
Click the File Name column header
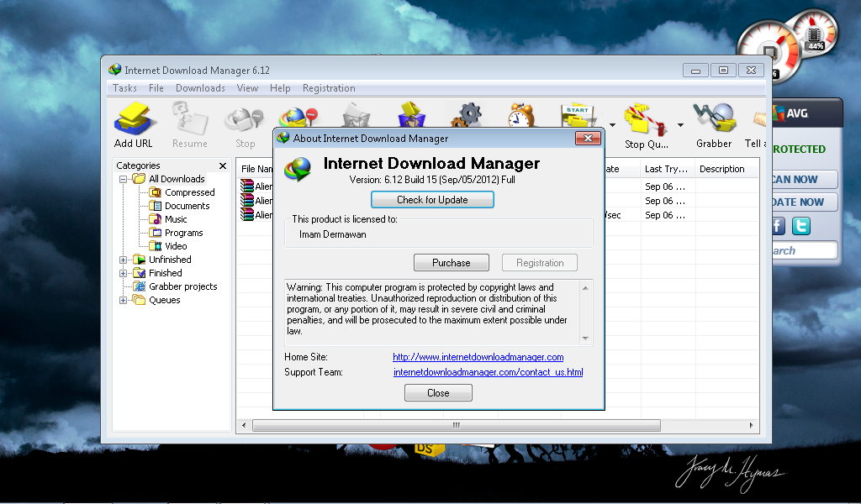pyautogui.click(x=256, y=169)
